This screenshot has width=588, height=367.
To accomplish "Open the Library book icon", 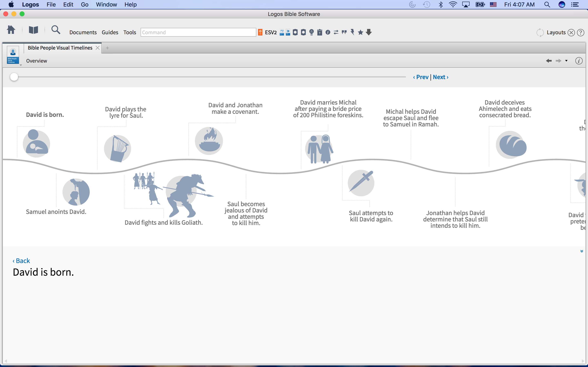I will click(33, 30).
